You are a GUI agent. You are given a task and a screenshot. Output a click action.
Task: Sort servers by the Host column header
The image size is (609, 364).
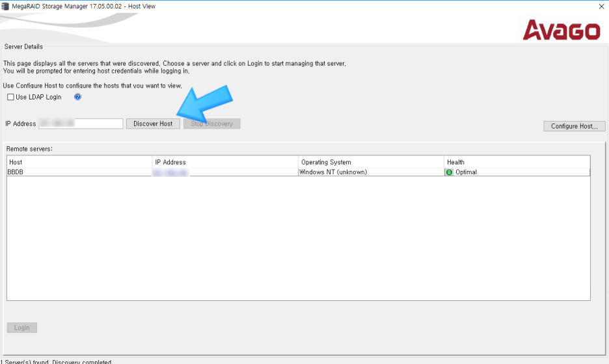click(x=79, y=162)
